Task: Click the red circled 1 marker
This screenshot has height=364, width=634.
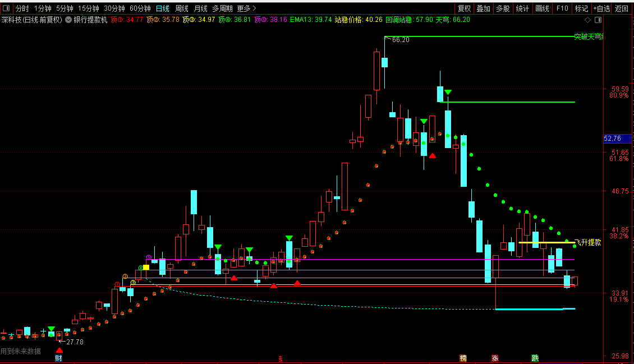Action: 117,284
